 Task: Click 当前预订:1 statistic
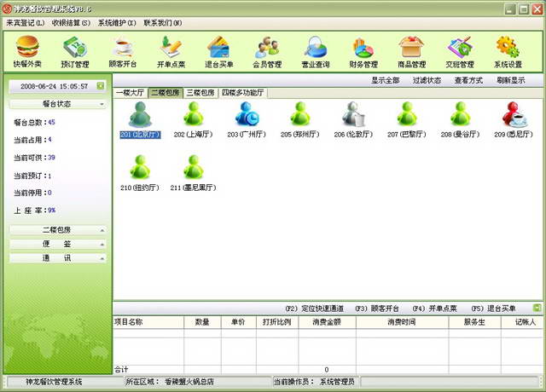32,176
